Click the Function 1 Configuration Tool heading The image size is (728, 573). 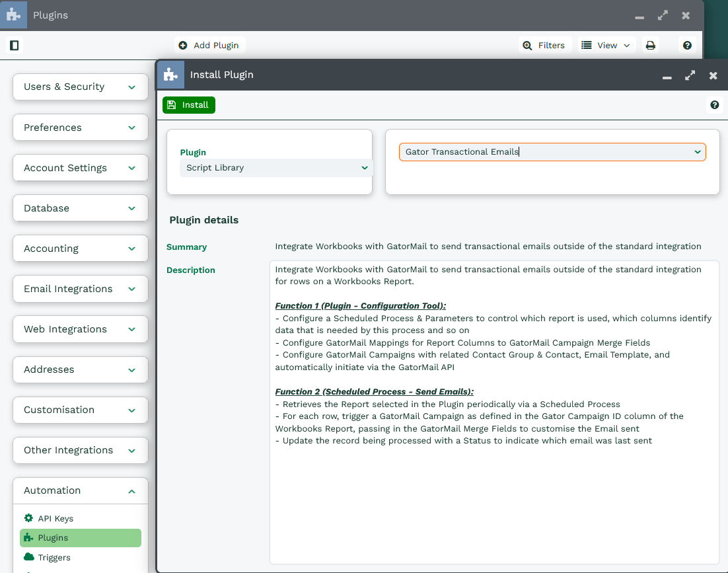tap(360, 305)
